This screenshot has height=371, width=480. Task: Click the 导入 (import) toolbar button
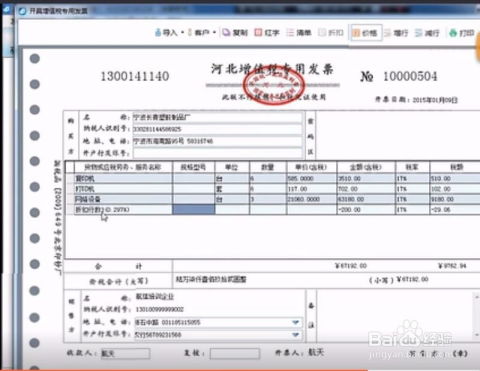click(166, 32)
